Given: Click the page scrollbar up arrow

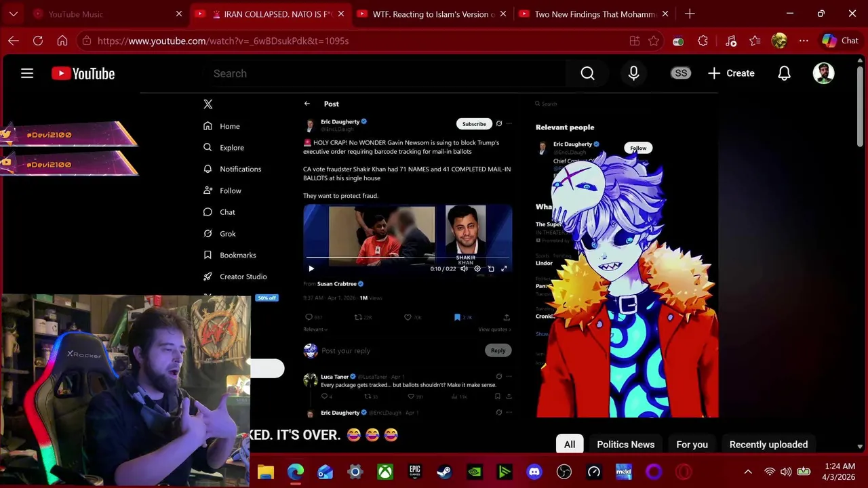Looking at the screenshot, I should [861, 59].
